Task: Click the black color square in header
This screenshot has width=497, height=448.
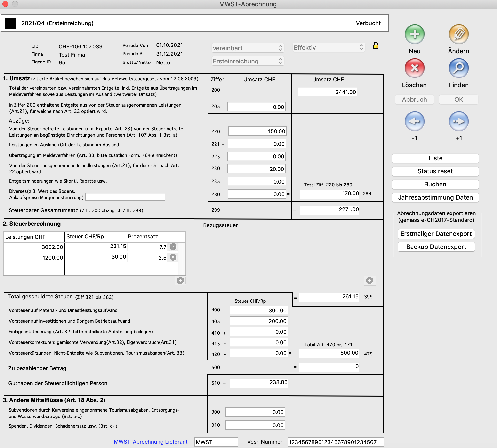Action: [x=11, y=23]
